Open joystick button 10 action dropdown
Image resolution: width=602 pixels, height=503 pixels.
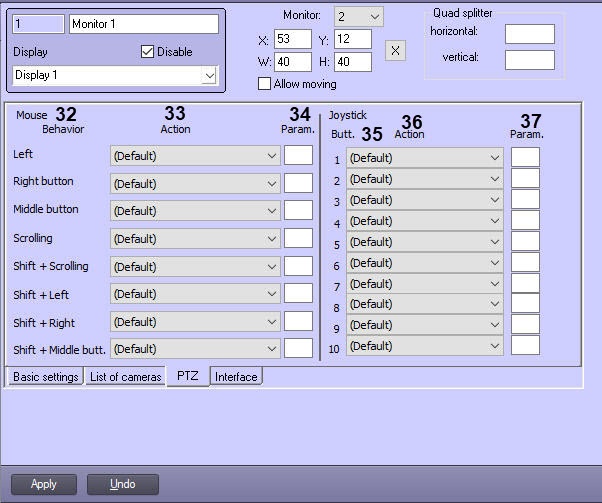(x=425, y=346)
